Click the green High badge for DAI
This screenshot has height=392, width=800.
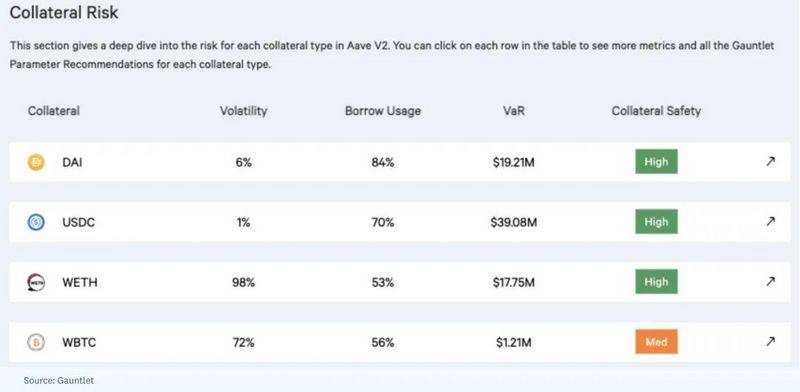[x=656, y=162]
